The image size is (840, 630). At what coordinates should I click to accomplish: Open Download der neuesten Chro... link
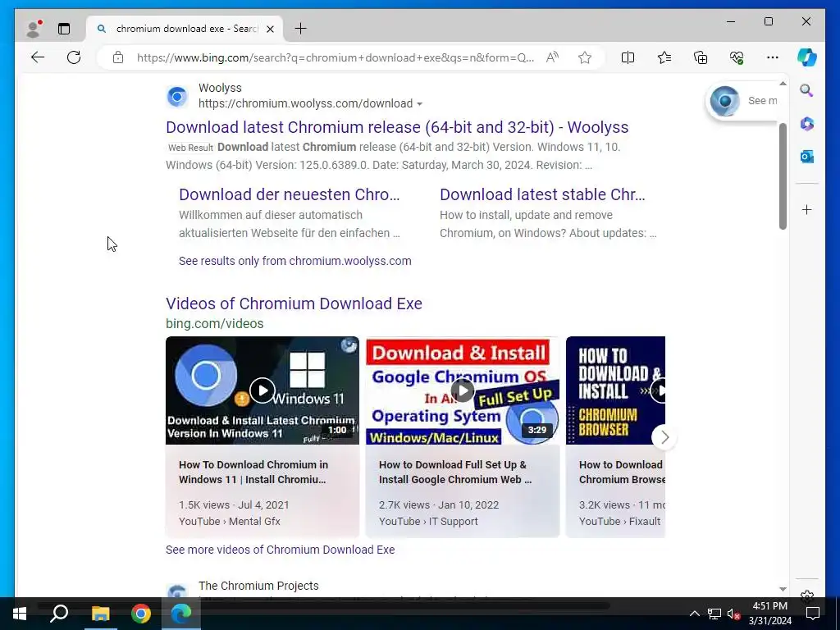point(290,194)
